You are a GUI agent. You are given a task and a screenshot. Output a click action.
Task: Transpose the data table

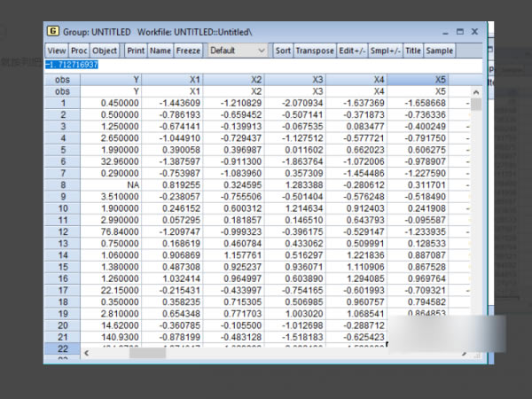point(315,51)
